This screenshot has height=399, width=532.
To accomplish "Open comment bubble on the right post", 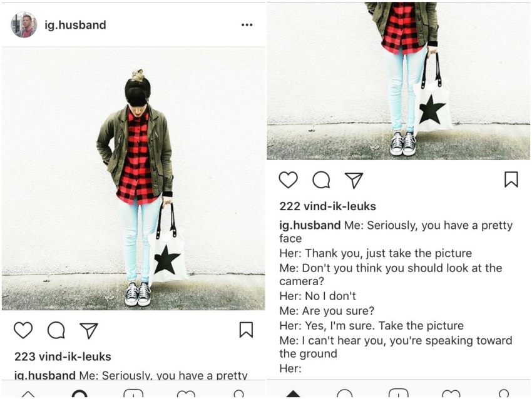I will (321, 180).
